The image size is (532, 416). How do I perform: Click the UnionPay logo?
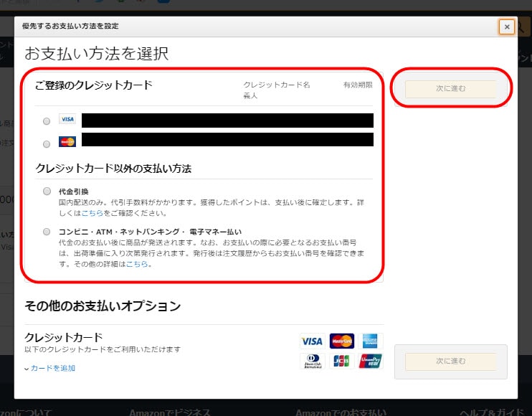tap(371, 361)
